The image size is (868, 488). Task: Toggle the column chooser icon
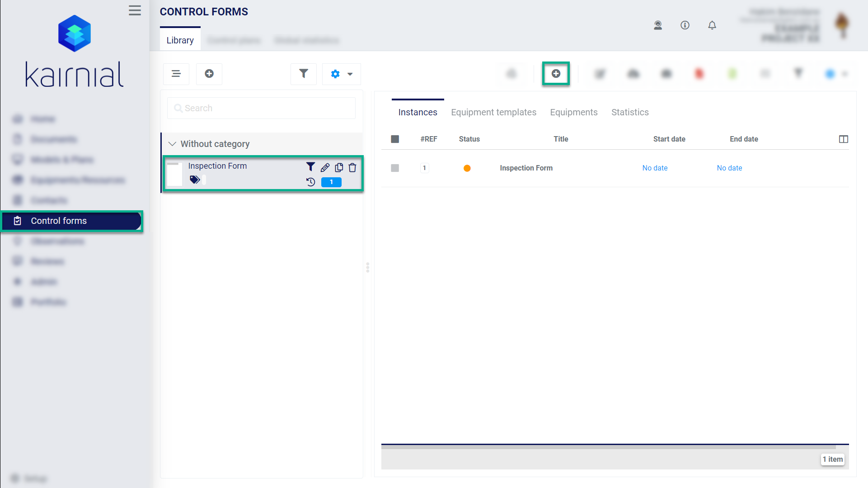pos(844,139)
